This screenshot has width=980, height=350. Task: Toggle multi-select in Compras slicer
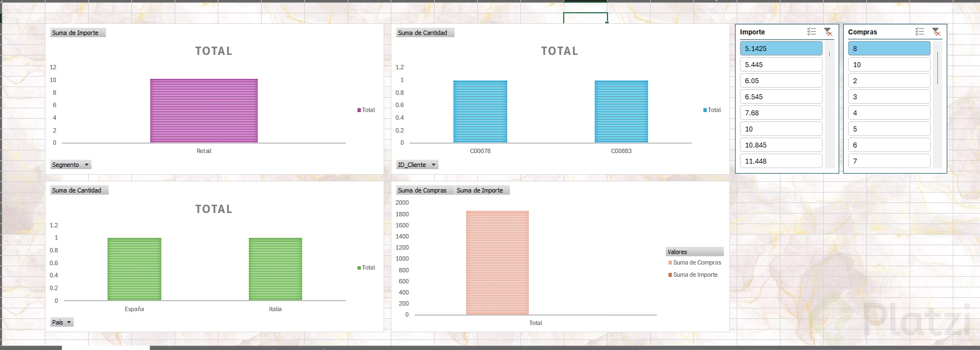[x=920, y=32]
